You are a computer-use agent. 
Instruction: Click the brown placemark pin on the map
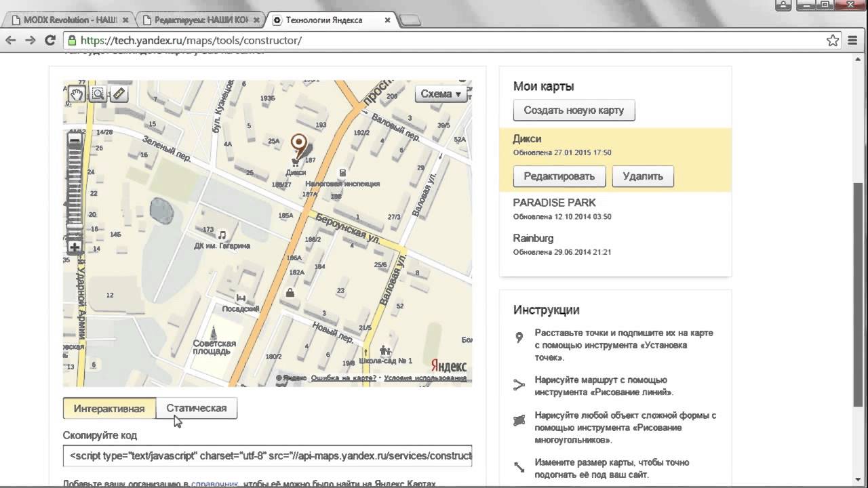pos(299,145)
